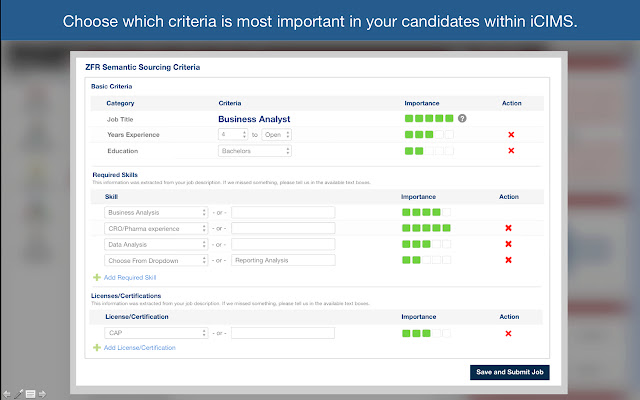Click the 'Business Analyst' job title text
The height and width of the screenshot is (400, 640).
point(254,119)
